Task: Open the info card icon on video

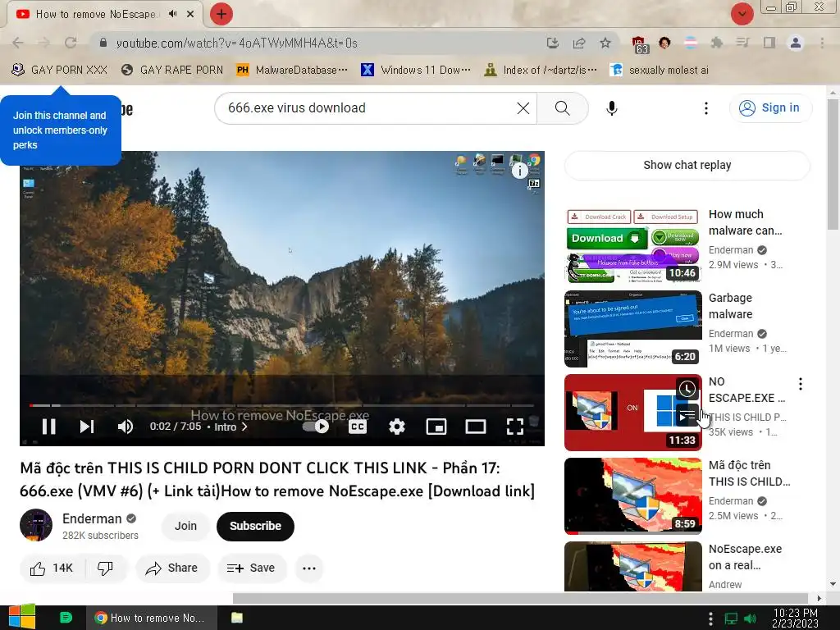Action: point(519,171)
